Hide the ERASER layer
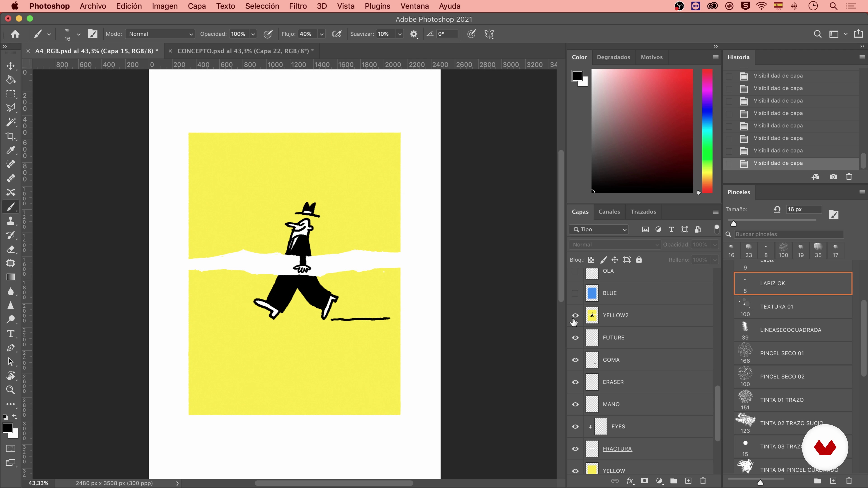This screenshot has width=868, height=488. pyautogui.click(x=575, y=382)
